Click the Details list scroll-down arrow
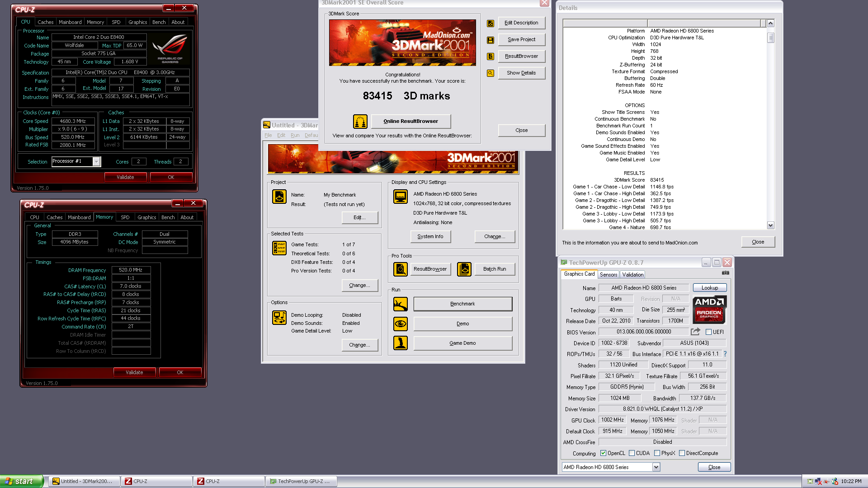 tap(771, 225)
